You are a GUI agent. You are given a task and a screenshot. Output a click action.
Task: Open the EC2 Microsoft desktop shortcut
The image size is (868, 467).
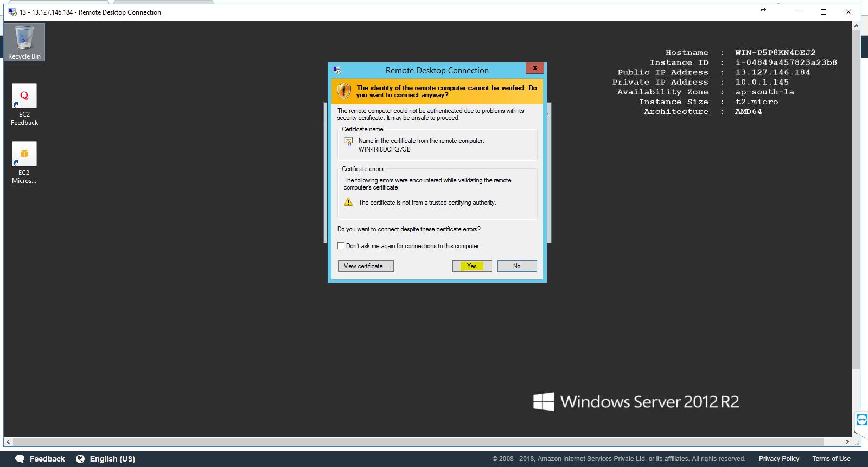click(24, 162)
